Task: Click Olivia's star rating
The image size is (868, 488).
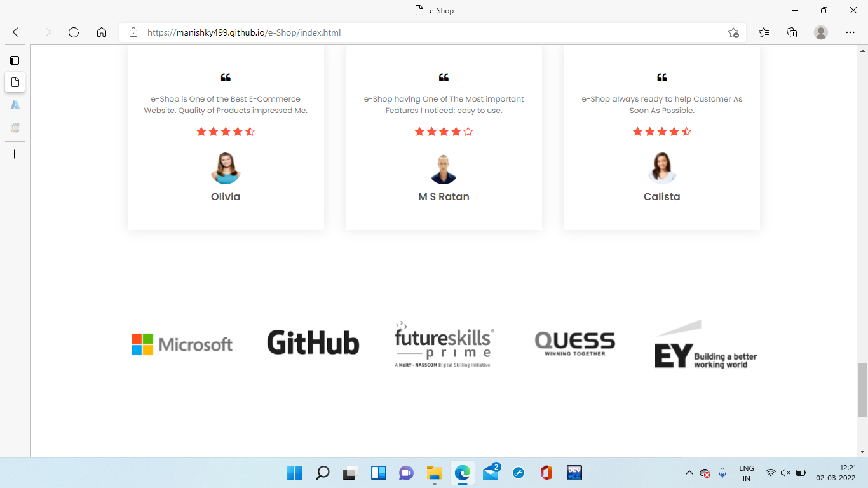Action: pos(226,132)
